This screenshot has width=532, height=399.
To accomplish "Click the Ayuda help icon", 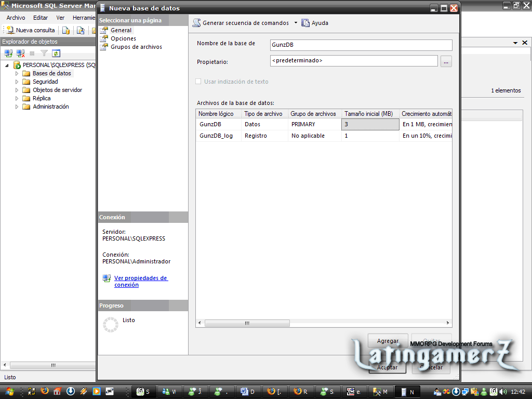I will click(x=305, y=23).
